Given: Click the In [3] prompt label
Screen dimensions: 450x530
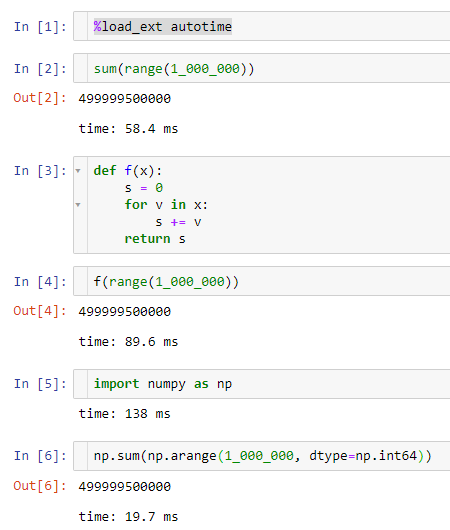Looking at the screenshot, I should [x=40, y=171].
